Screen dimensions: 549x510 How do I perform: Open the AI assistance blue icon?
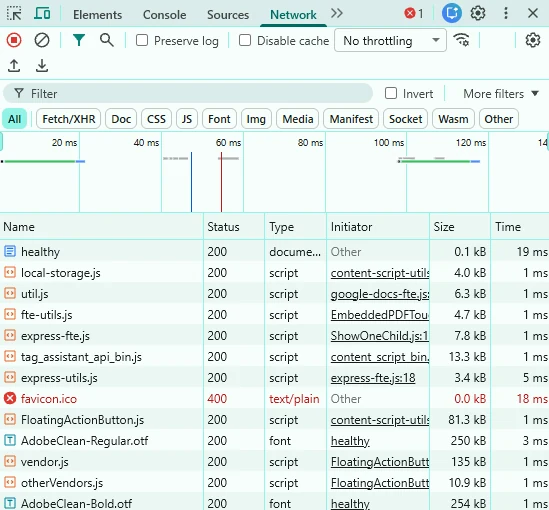tap(452, 14)
